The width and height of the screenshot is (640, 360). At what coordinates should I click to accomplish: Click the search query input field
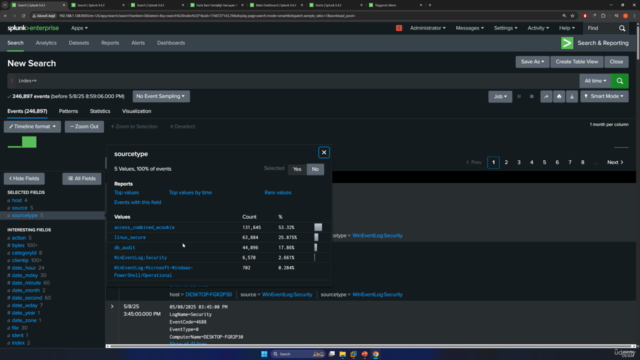click(x=293, y=81)
